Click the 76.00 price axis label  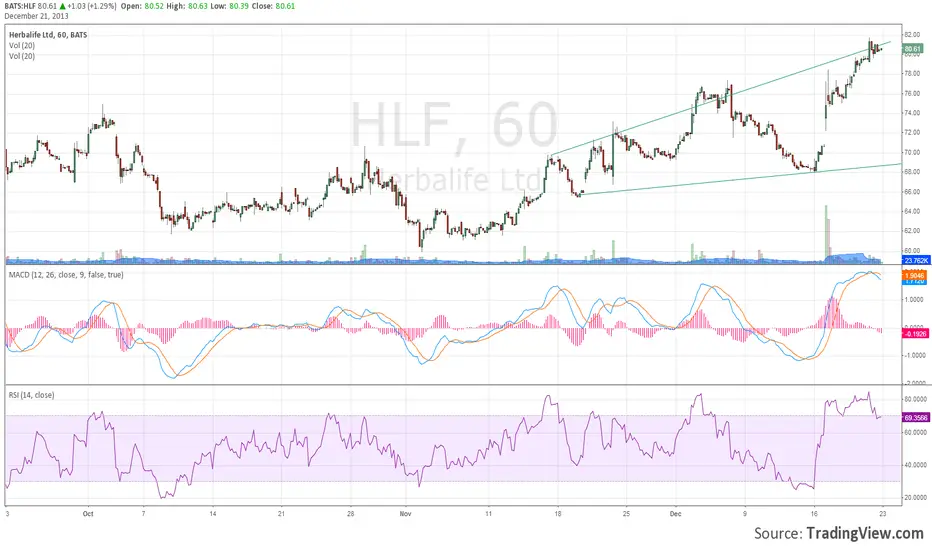912,93
